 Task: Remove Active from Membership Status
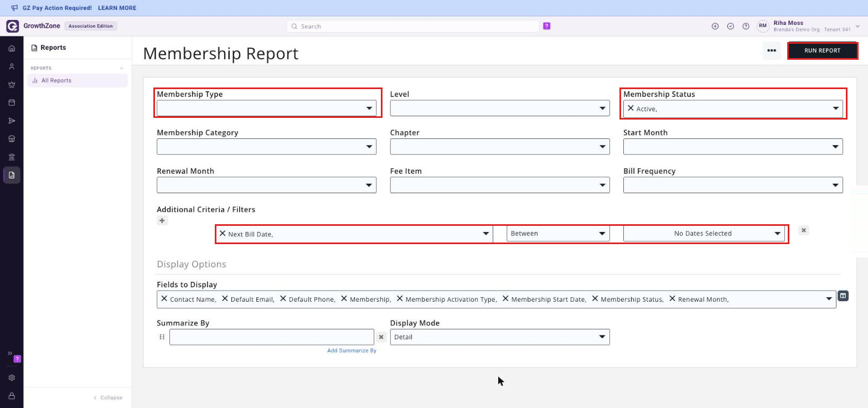[631, 108]
